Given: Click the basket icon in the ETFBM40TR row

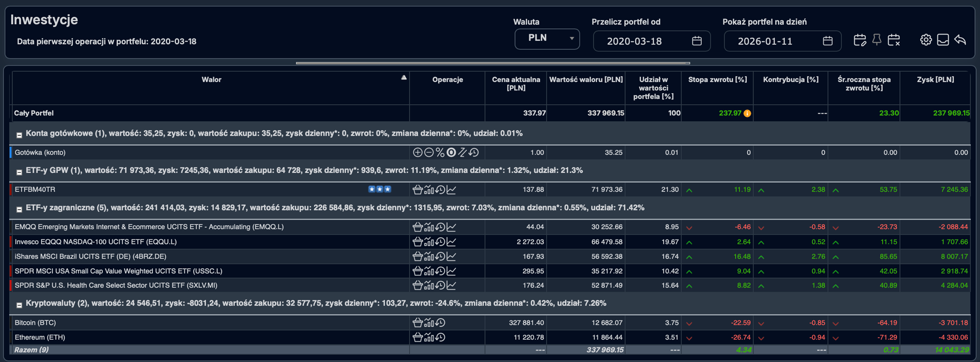Looking at the screenshot, I should point(417,190).
